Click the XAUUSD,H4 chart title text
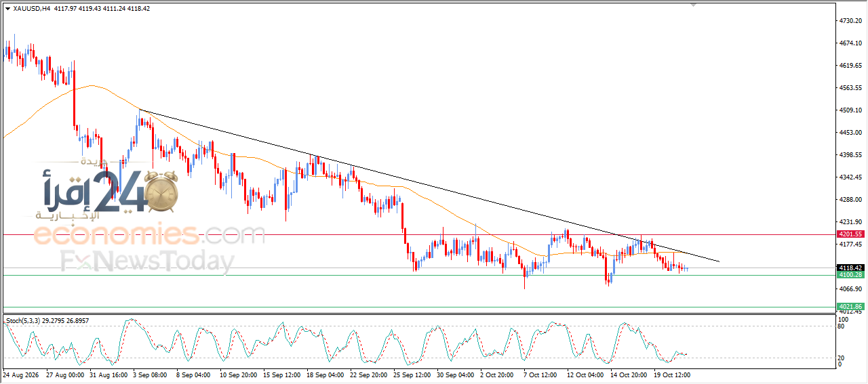 [x=31, y=9]
